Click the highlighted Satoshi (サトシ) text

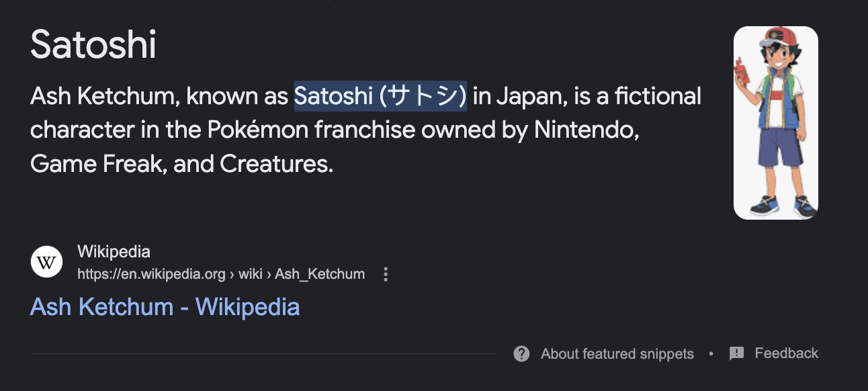380,97
